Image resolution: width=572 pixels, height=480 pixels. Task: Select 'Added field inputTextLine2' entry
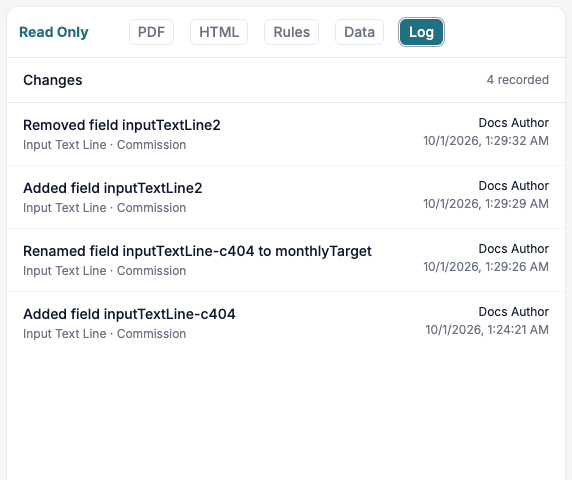[286, 197]
